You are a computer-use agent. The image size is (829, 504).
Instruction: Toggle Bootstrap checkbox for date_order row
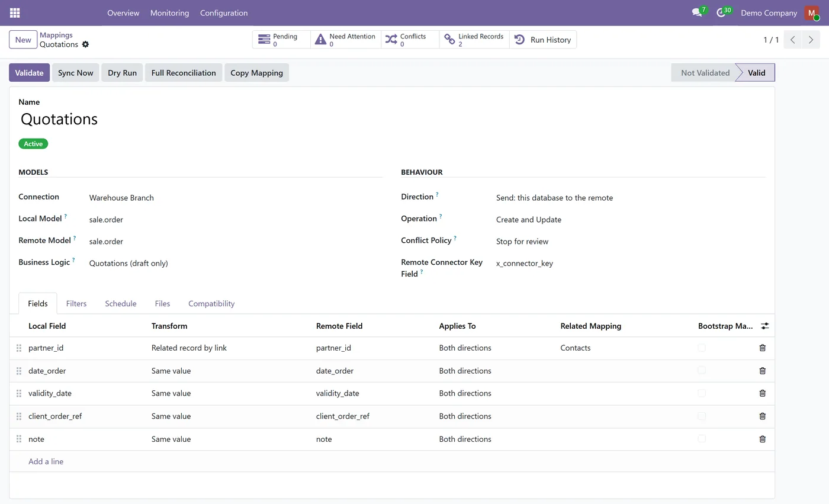pyautogui.click(x=702, y=370)
